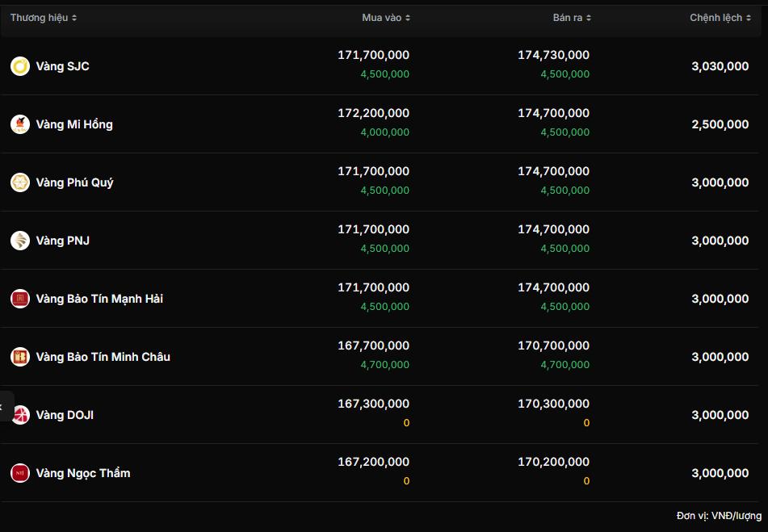The height and width of the screenshot is (532, 768).
Task: Click Vàng Mi Hồng spread 2,500,000
Action: 720,124
